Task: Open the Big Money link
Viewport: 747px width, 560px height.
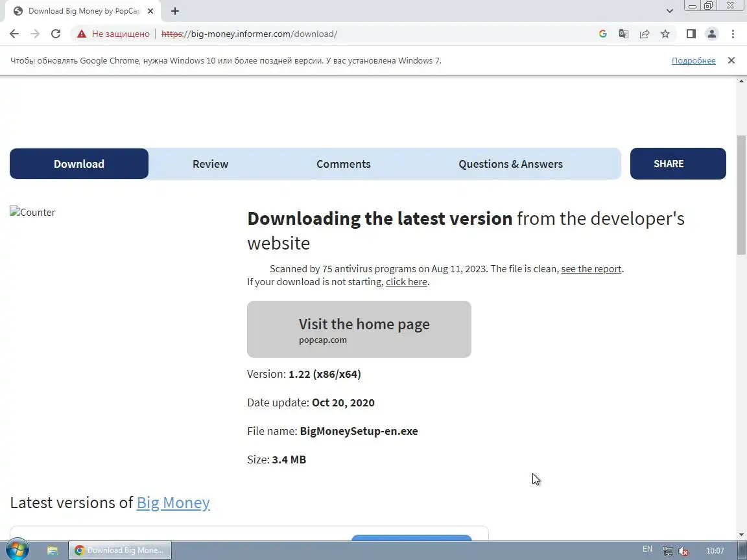Action: coord(173,502)
